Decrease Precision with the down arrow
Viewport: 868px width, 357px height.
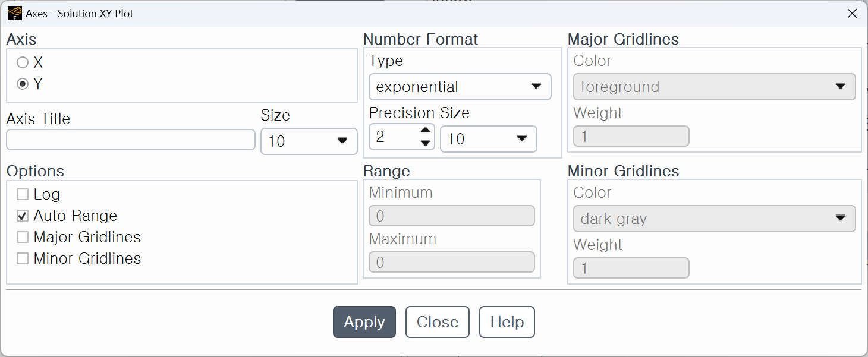click(425, 143)
